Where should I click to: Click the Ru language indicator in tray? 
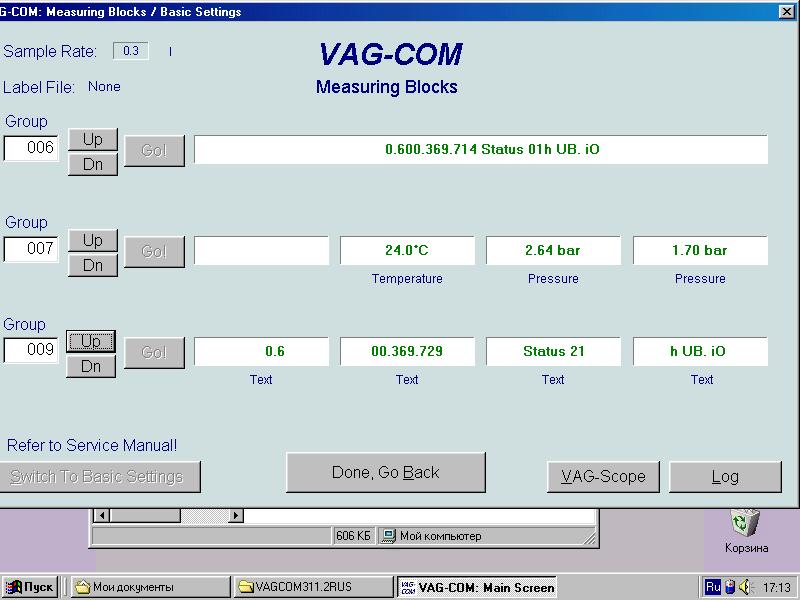(713, 587)
